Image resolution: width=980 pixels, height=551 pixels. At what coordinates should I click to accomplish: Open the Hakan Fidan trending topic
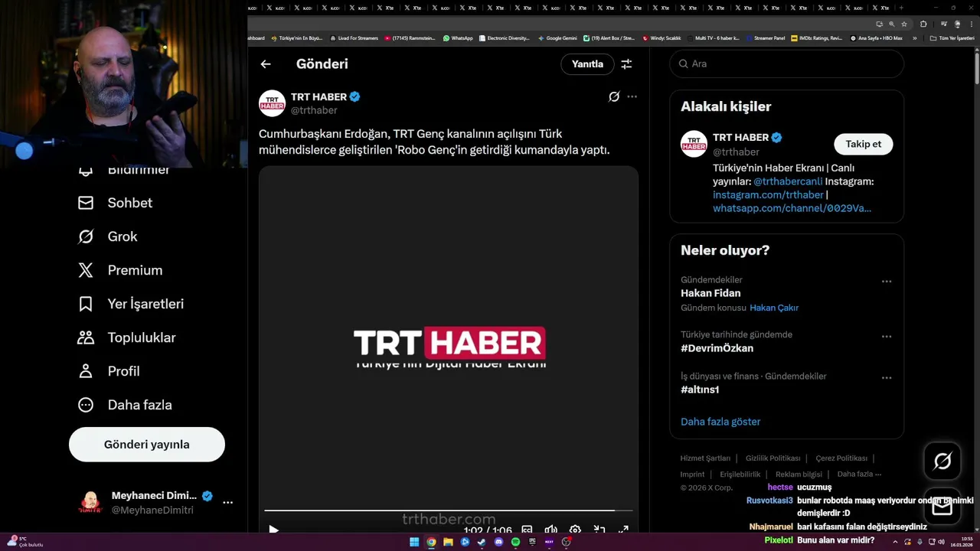(x=710, y=293)
